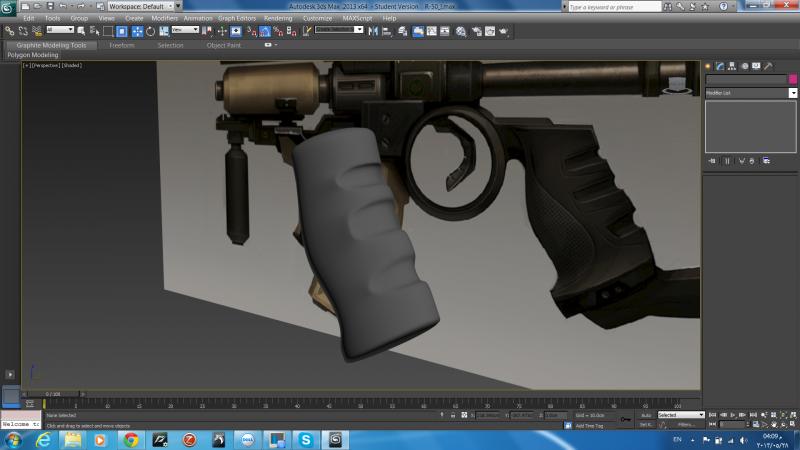The image size is (800, 450).
Task: Activate the Select and Scale tool
Action: (x=164, y=31)
